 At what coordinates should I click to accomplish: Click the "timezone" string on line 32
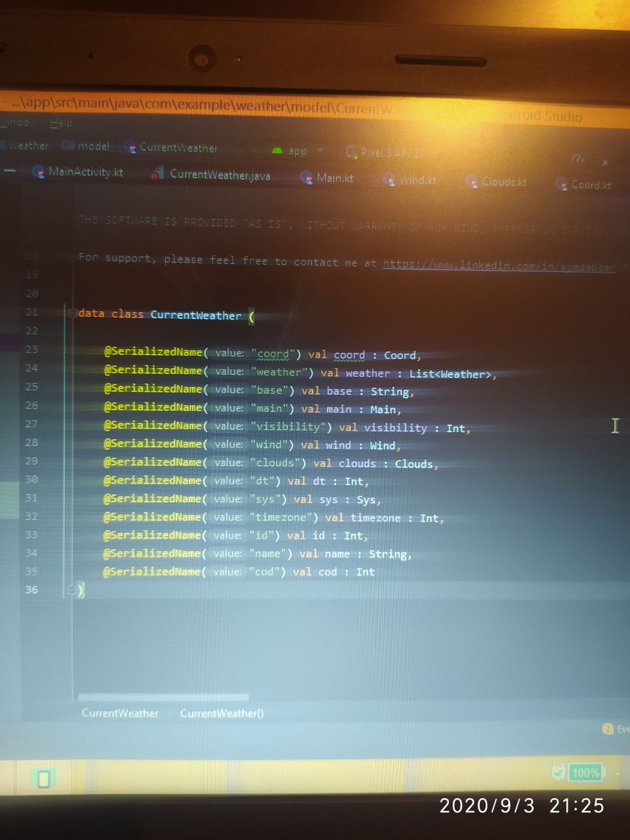click(x=280, y=517)
